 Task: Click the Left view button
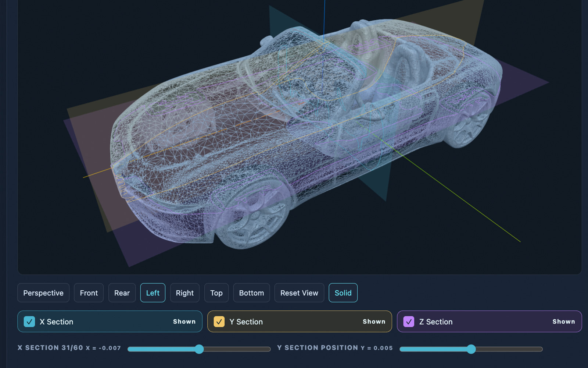tap(153, 293)
